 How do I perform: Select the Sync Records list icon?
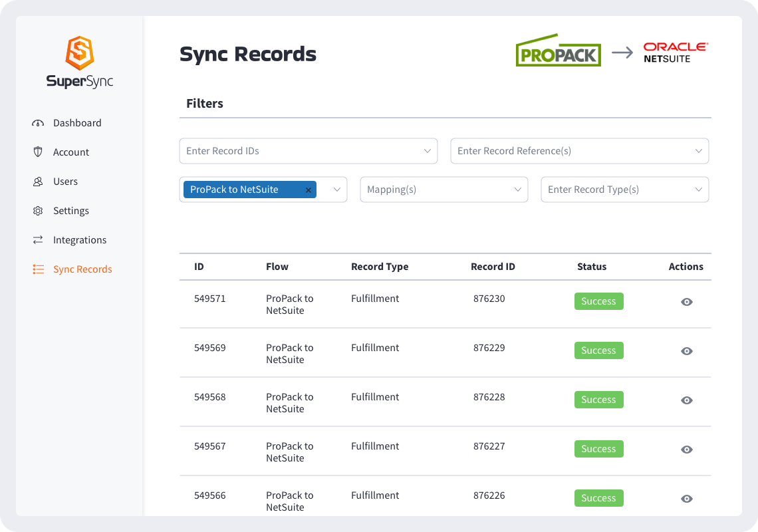point(39,269)
